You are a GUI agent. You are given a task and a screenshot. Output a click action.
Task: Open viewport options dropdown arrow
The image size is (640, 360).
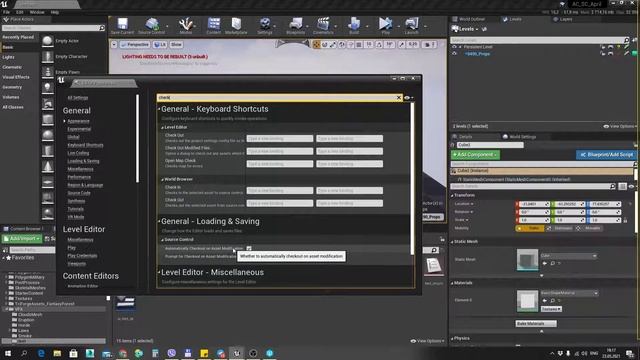pyautogui.click(x=114, y=44)
